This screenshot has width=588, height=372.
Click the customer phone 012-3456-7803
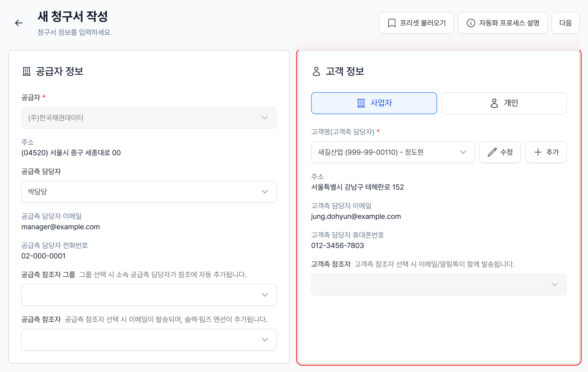pos(338,245)
